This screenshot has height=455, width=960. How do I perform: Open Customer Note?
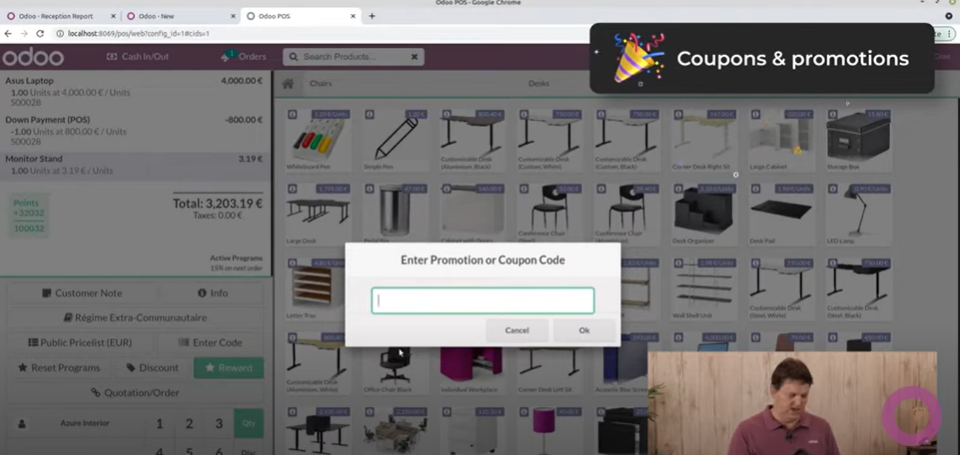click(82, 293)
